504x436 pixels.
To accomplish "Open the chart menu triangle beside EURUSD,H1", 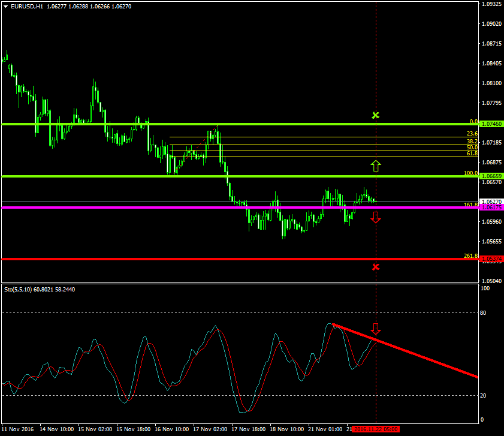I will click(x=5, y=6).
